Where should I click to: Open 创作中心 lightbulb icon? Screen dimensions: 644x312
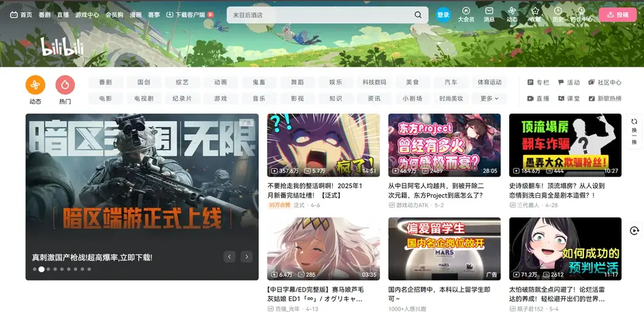pyautogui.click(x=581, y=14)
